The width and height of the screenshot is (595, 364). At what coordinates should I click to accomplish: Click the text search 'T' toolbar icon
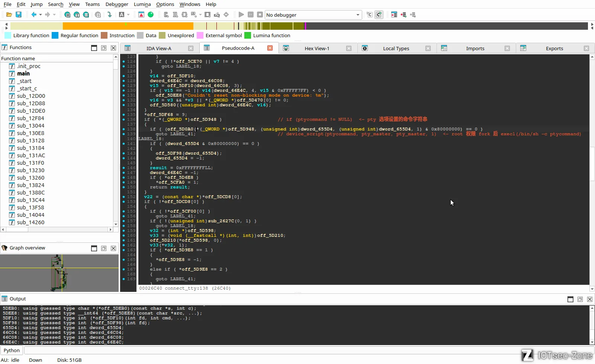point(77,15)
